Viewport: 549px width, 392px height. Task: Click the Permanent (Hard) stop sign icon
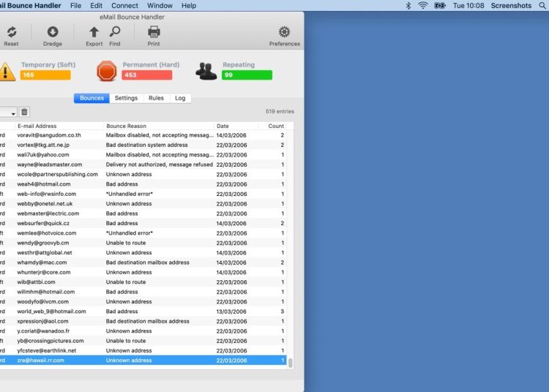point(107,71)
